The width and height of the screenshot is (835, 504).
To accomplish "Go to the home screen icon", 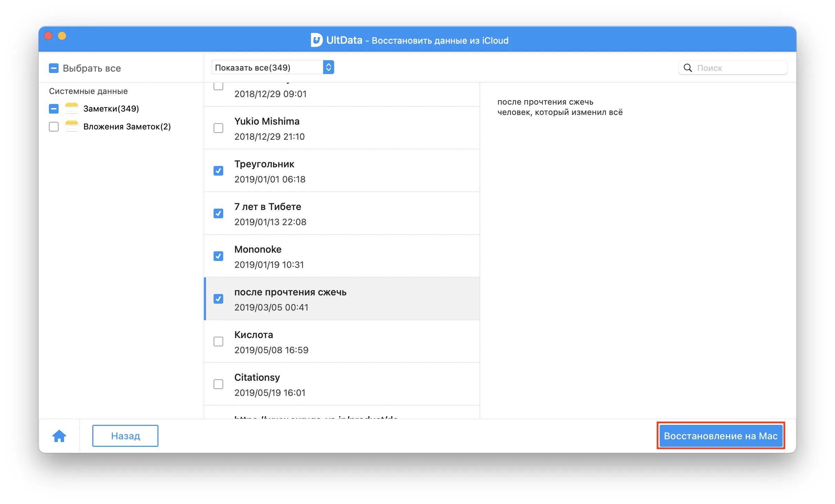I will 59,436.
